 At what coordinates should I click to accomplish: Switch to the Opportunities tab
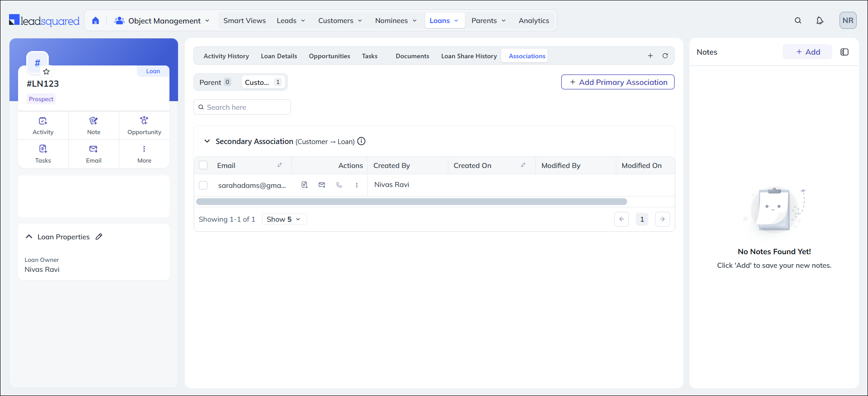329,56
